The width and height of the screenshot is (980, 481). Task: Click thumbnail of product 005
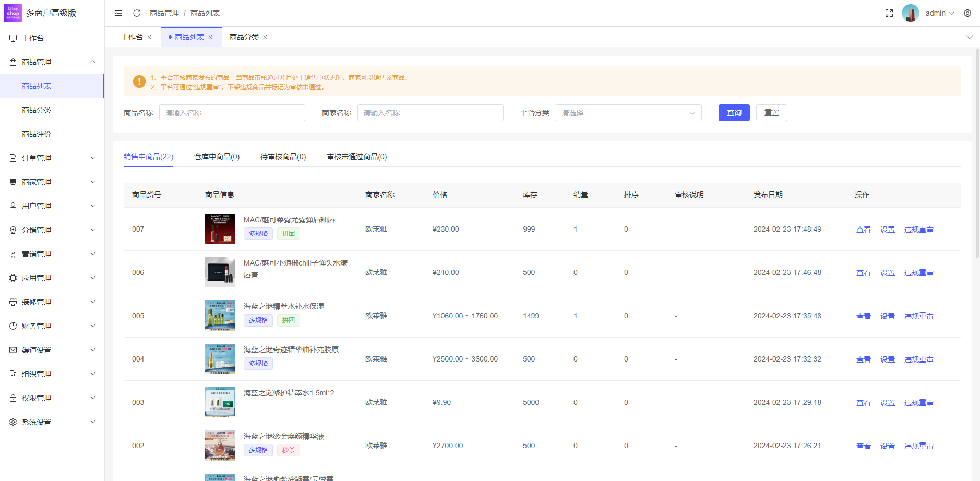tap(220, 316)
